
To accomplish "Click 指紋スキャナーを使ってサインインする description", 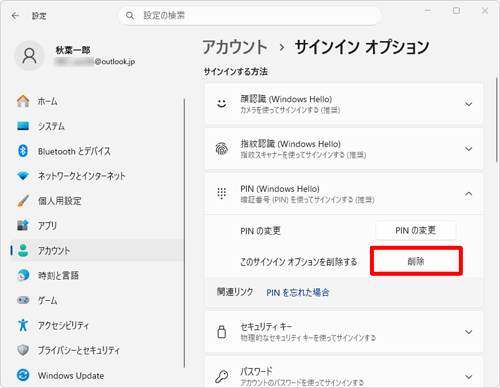I will click(303, 155).
